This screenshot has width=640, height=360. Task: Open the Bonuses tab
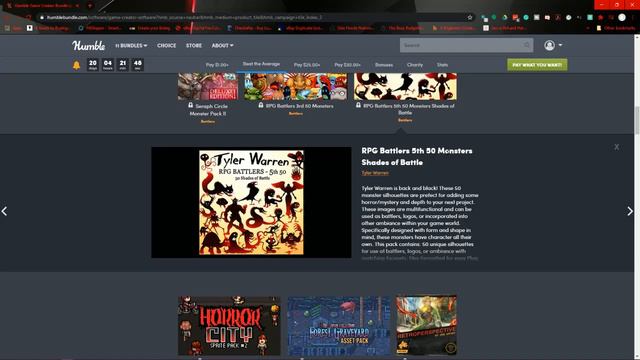click(384, 65)
